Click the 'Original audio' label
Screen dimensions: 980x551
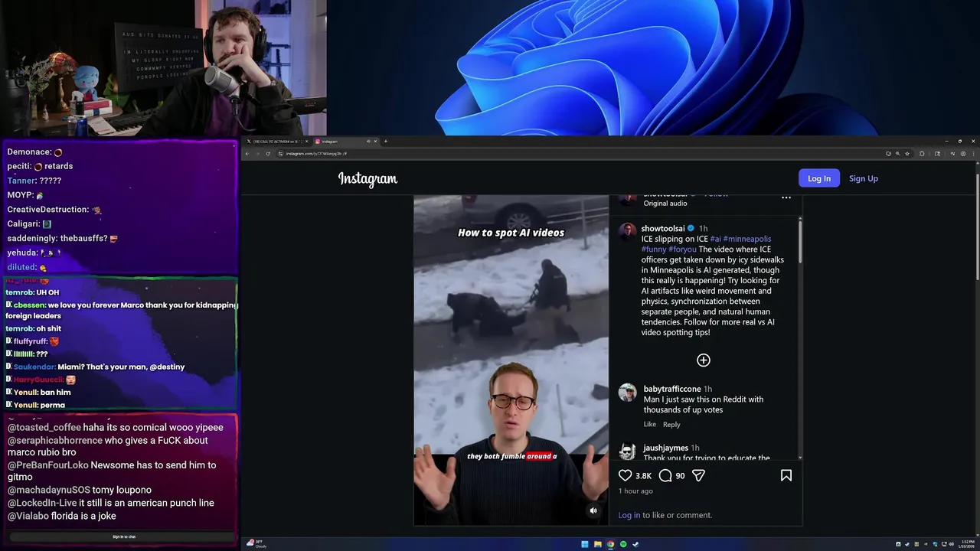(x=665, y=204)
